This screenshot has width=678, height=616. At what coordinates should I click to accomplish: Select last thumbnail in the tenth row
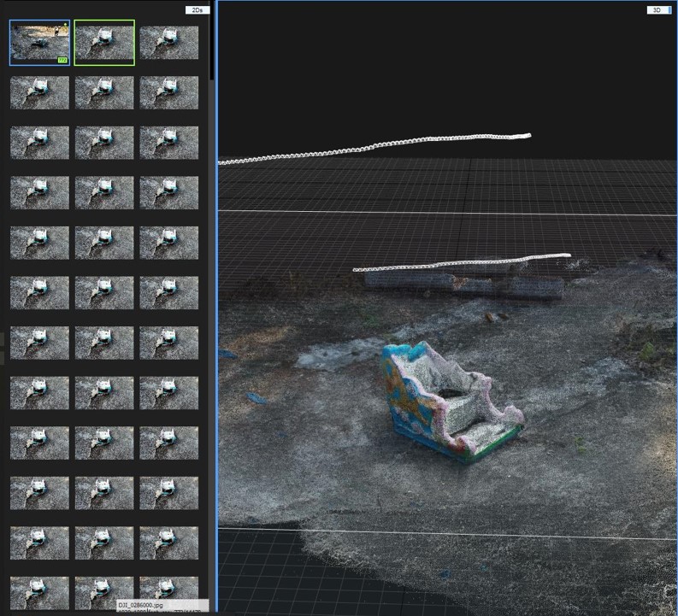pyautogui.click(x=169, y=492)
